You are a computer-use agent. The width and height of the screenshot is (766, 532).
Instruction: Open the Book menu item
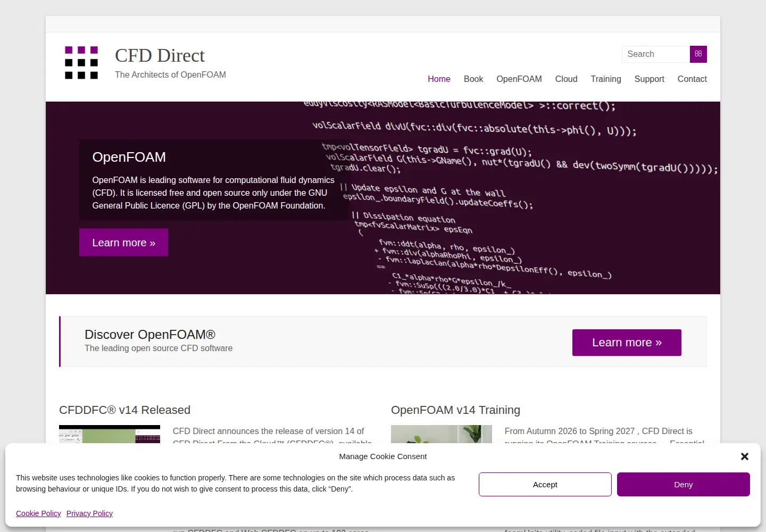pos(473,79)
